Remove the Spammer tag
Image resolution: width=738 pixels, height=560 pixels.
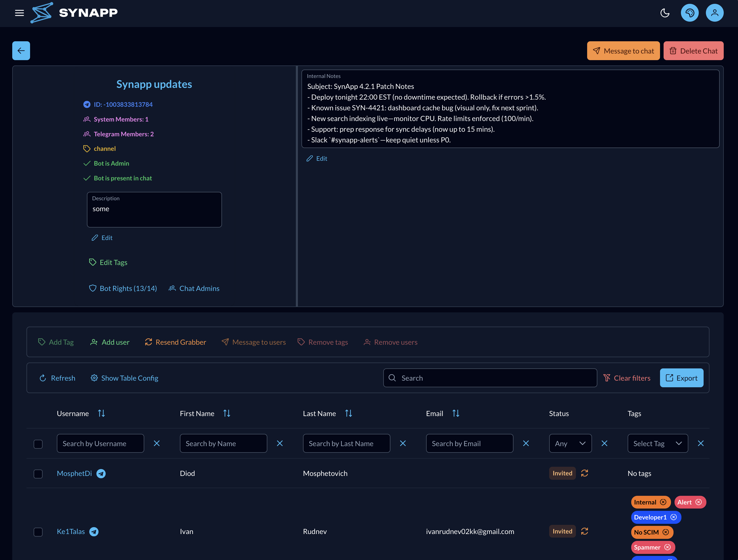667,547
